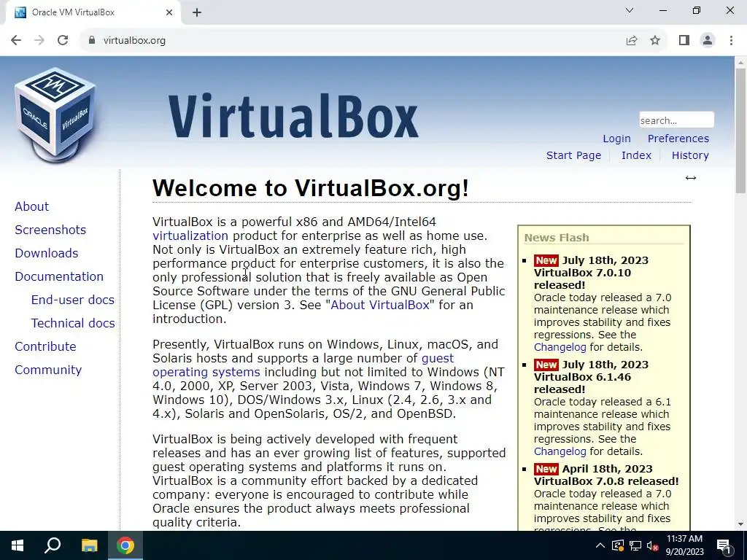
Task: Go back with the browser back arrow
Action: click(x=16, y=41)
